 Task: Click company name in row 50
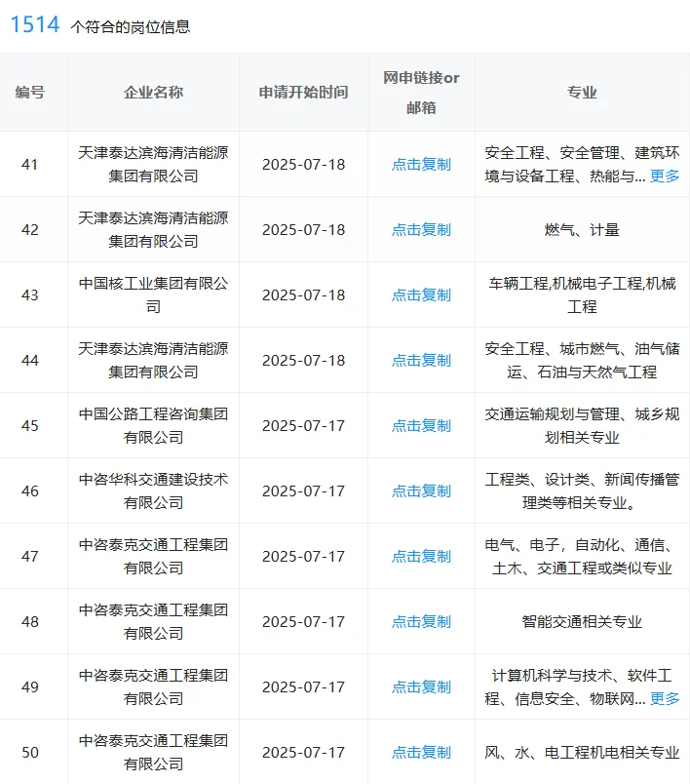click(x=153, y=753)
